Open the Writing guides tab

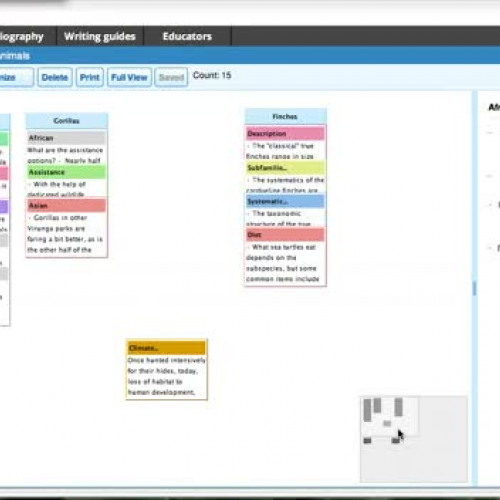tap(100, 36)
